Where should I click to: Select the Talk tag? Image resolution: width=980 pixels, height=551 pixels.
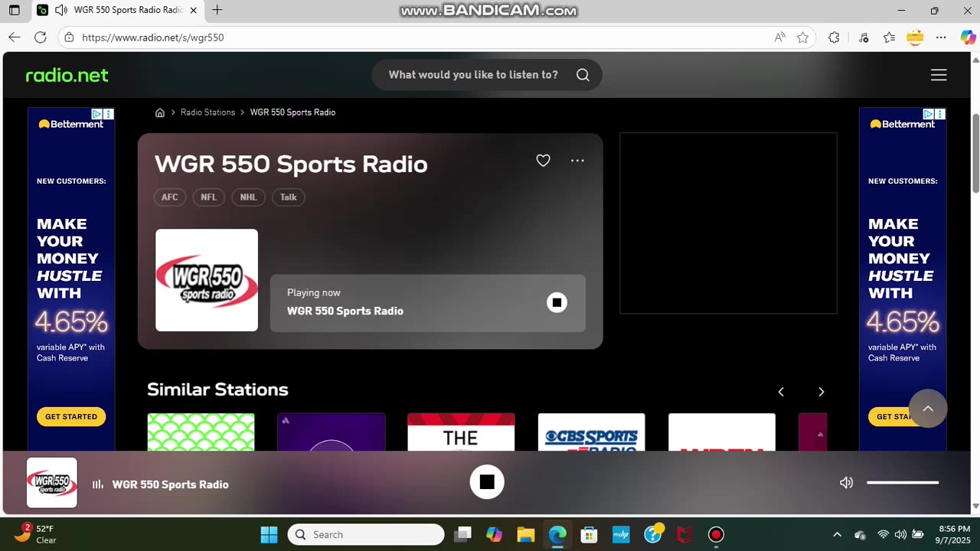click(288, 197)
